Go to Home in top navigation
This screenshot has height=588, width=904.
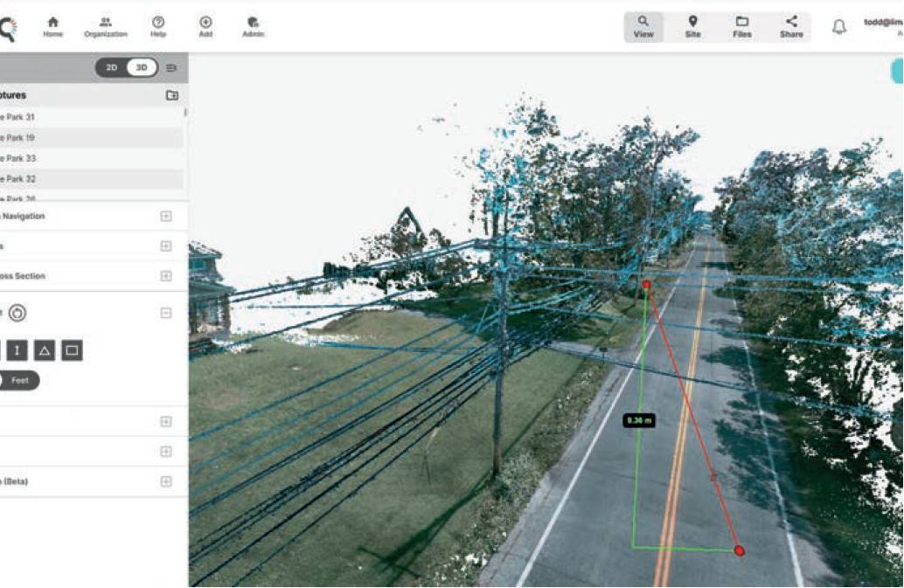(52, 26)
